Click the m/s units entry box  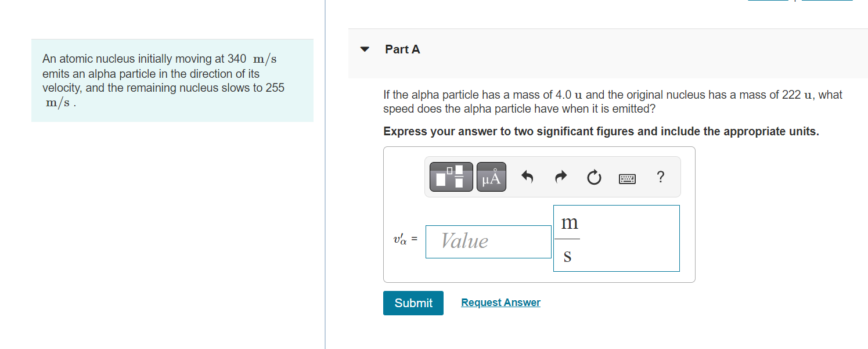click(x=616, y=239)
